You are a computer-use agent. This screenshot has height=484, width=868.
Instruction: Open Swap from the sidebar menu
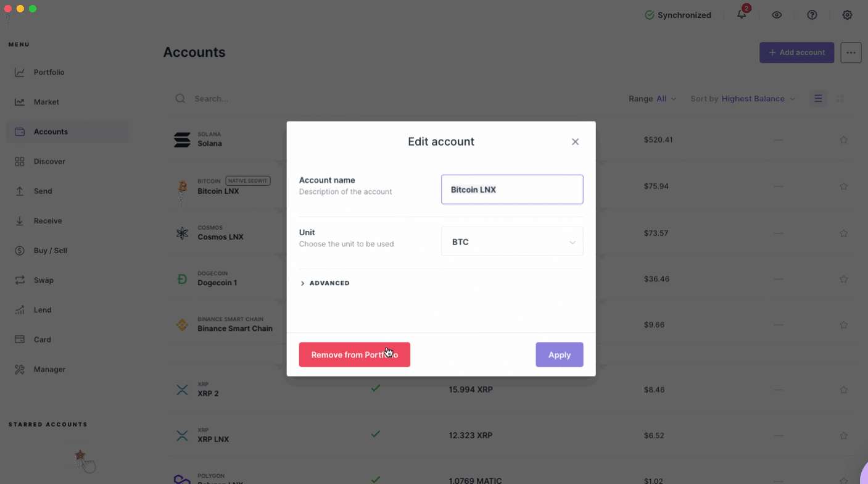tap(43, 280)
